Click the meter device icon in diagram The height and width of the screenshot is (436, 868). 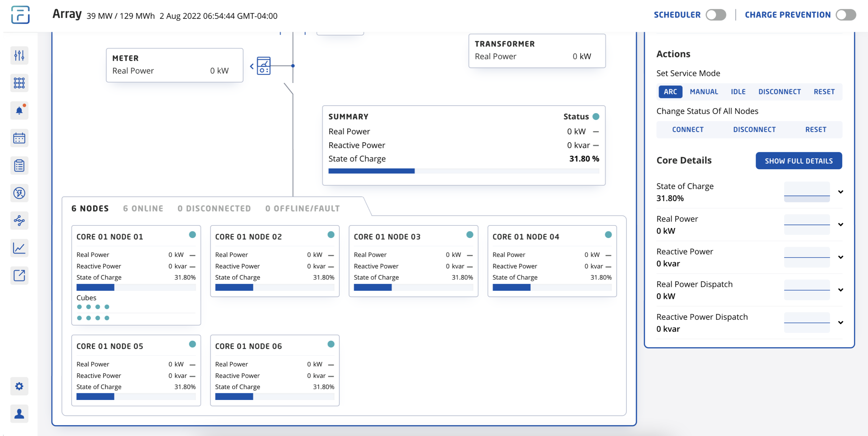click(x=264, y=66)
